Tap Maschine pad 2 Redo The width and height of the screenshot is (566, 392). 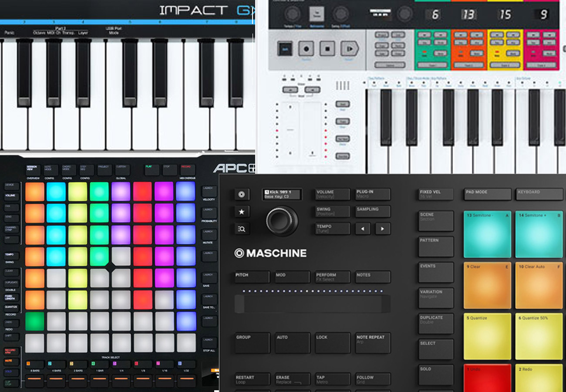point(539,378)
